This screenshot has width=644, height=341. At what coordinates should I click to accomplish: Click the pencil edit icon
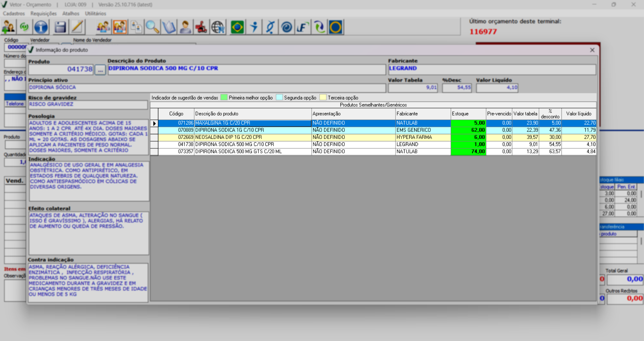[x=77, y=27]
